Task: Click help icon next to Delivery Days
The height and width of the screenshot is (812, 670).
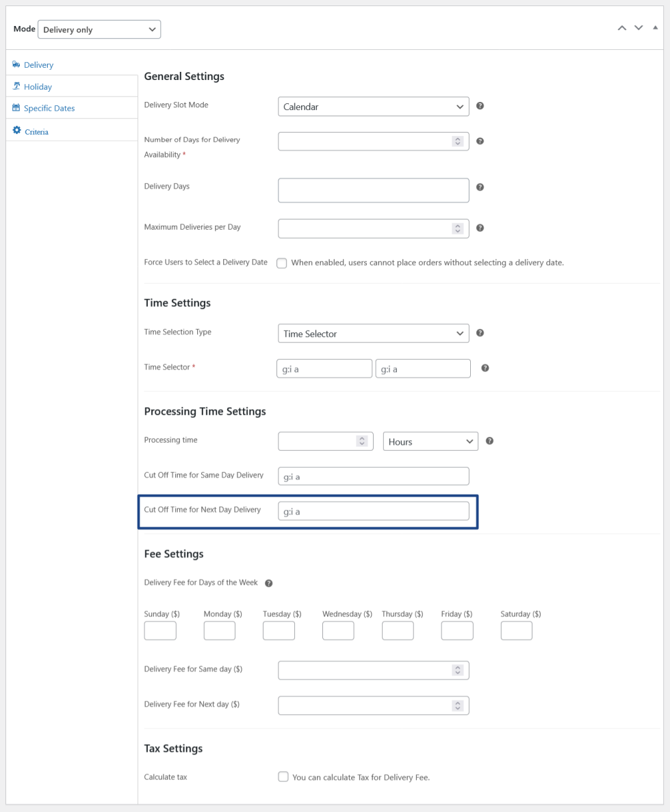Action: pos(480,187)
